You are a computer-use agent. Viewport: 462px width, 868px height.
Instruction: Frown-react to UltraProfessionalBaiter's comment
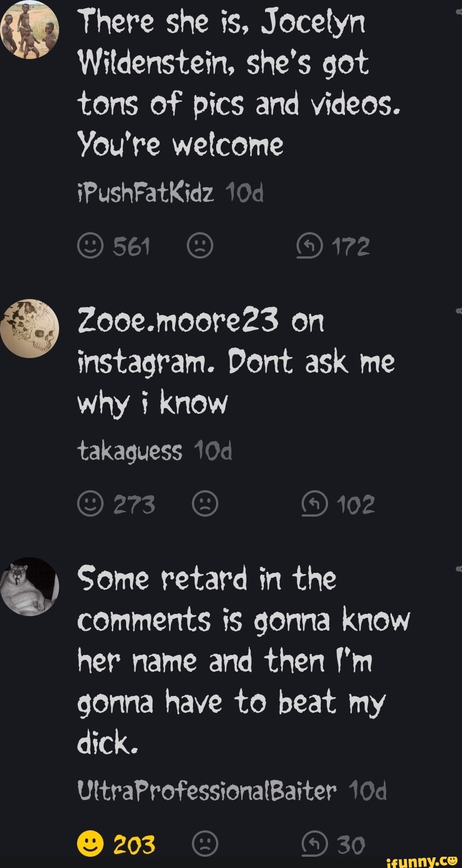pos(205,844)
